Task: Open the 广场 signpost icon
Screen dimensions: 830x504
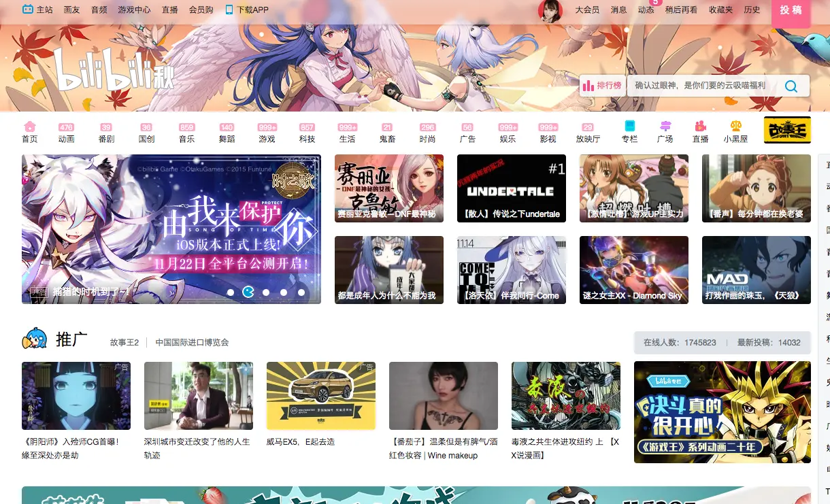Action: coord(665,127)
